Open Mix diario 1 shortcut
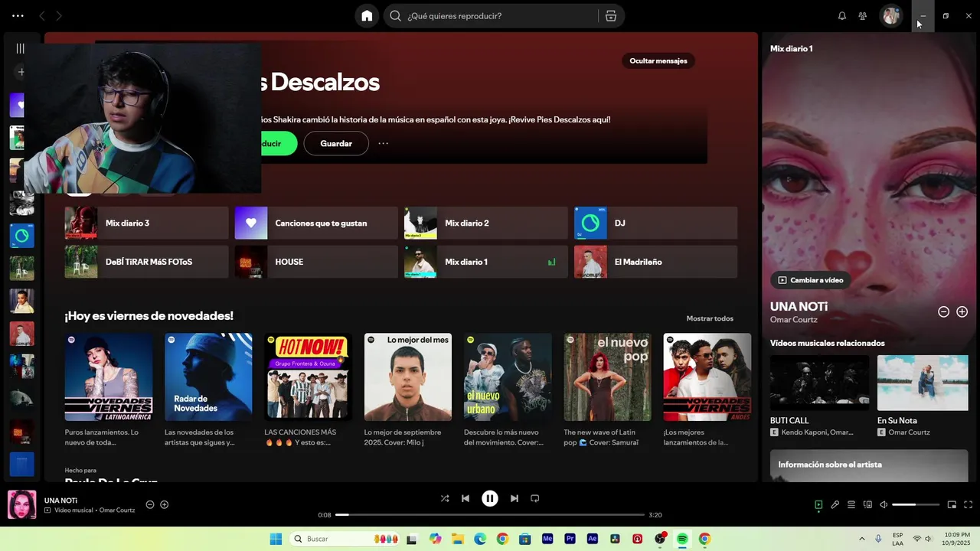This screenshot has height=551, width=980. click(486, 262)
